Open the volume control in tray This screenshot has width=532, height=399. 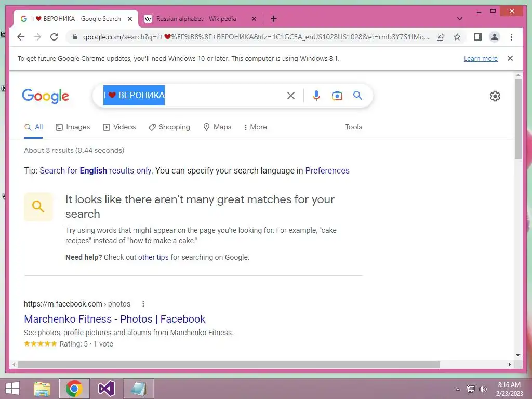click(x=483, y=389)
